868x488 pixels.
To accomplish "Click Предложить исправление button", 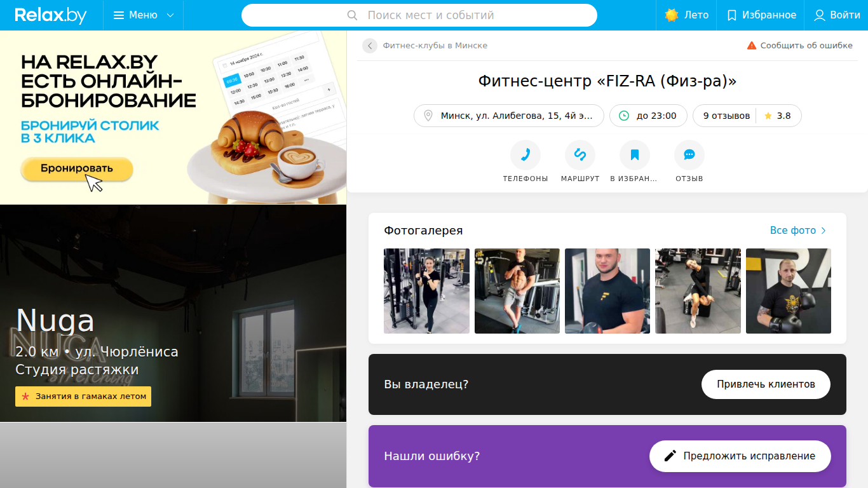I will point(740,456).
